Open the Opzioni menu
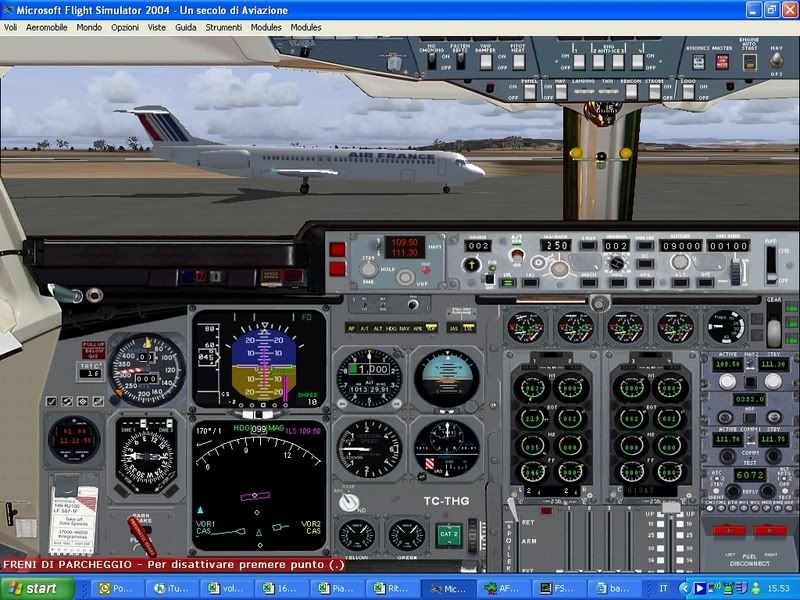Screen dimensions: 800x600 tap(125, 28)
